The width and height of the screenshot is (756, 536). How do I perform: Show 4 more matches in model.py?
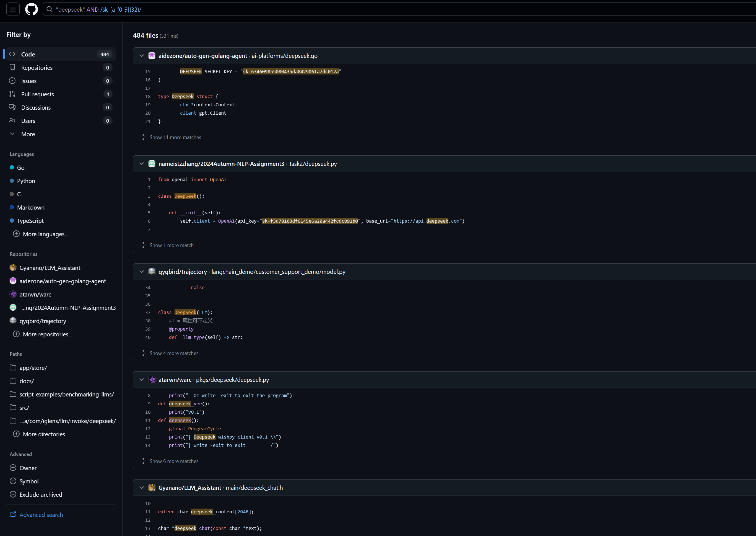174,353
